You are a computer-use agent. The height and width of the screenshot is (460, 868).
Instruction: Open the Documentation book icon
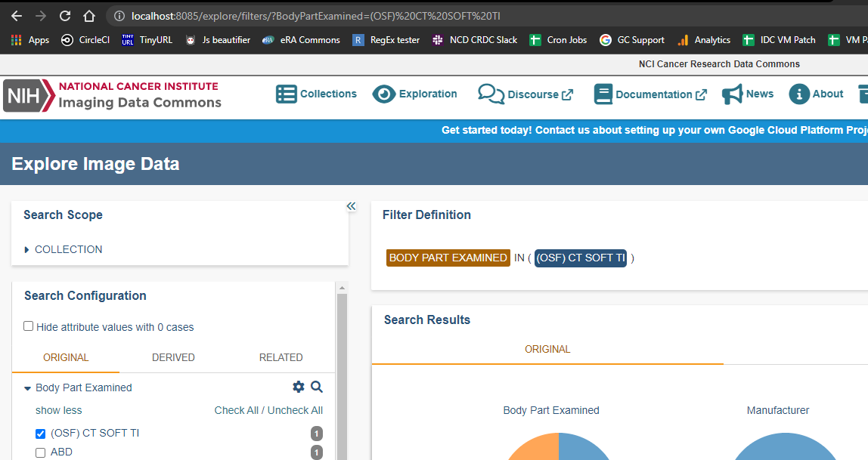(603, 94)
